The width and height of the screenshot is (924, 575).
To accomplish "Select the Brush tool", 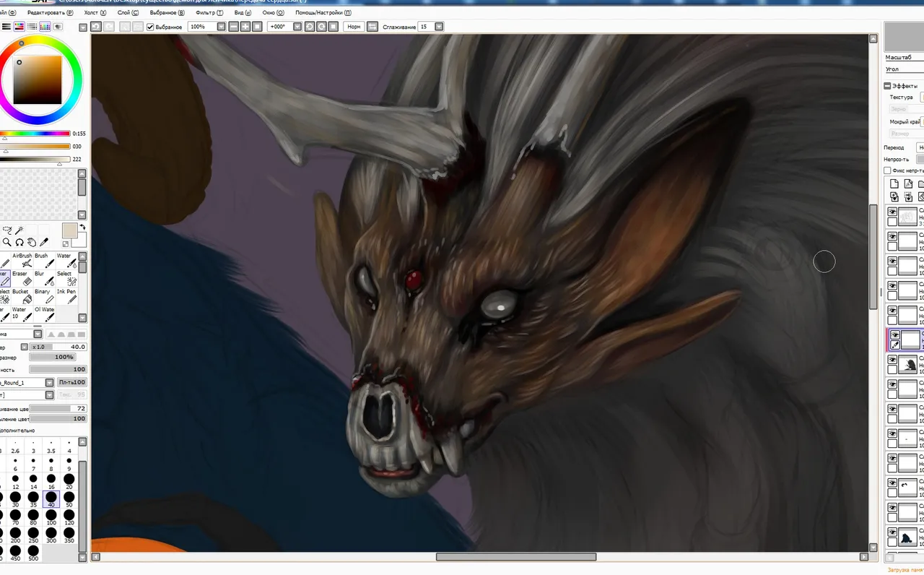I will 43,260.
